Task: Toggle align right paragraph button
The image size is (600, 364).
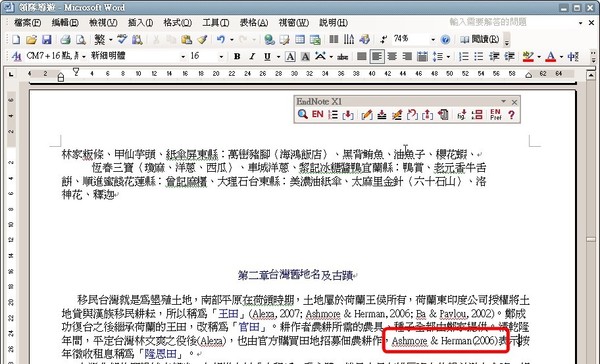Action: 407,57
